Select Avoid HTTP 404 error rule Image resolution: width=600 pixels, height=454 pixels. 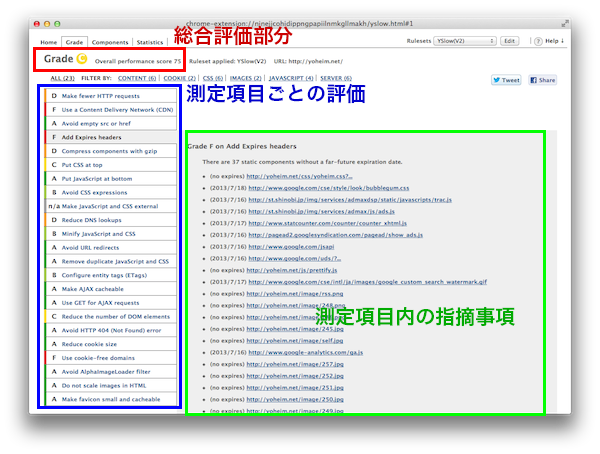coord(111,330)
